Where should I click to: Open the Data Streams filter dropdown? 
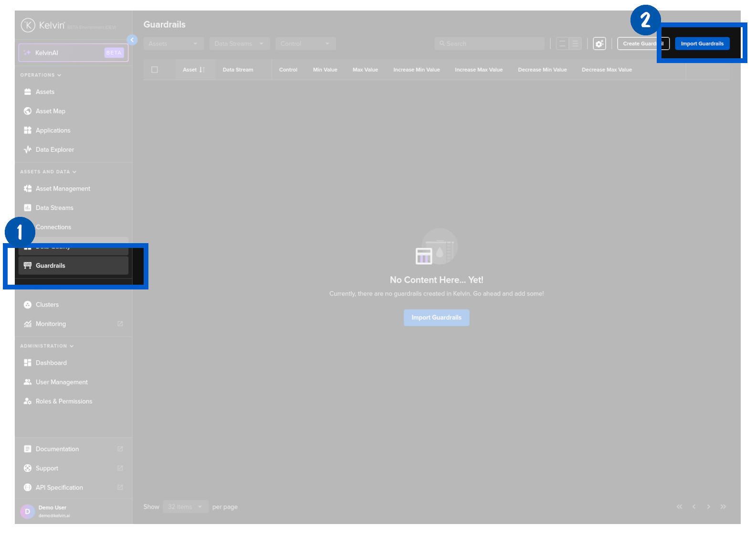coord(240,43)
